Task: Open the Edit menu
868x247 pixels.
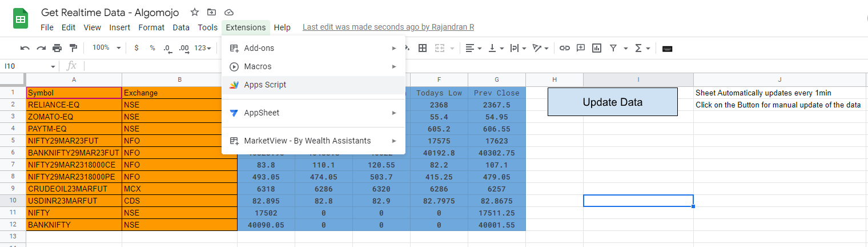Action: pyautogui.click(x=69, y=27)
